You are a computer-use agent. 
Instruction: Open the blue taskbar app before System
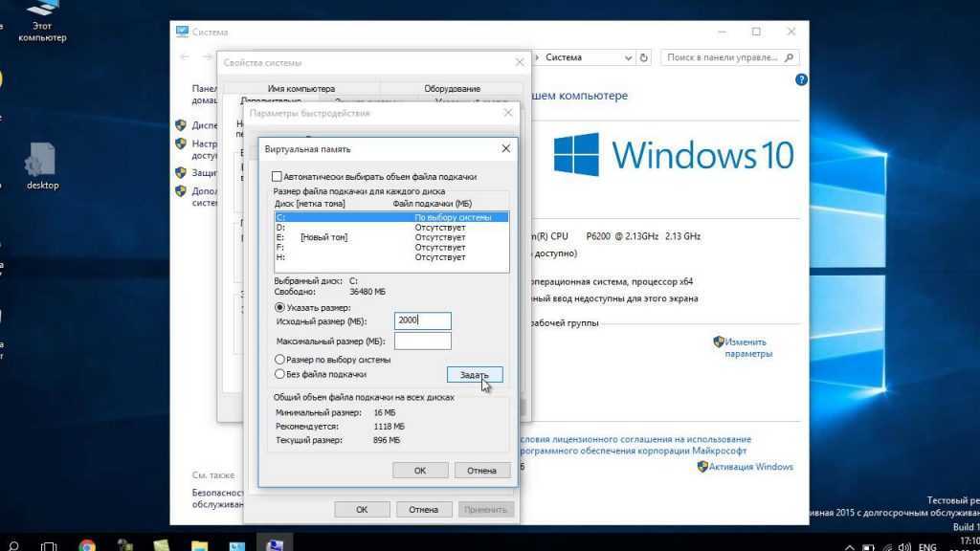tap(237, 546)
